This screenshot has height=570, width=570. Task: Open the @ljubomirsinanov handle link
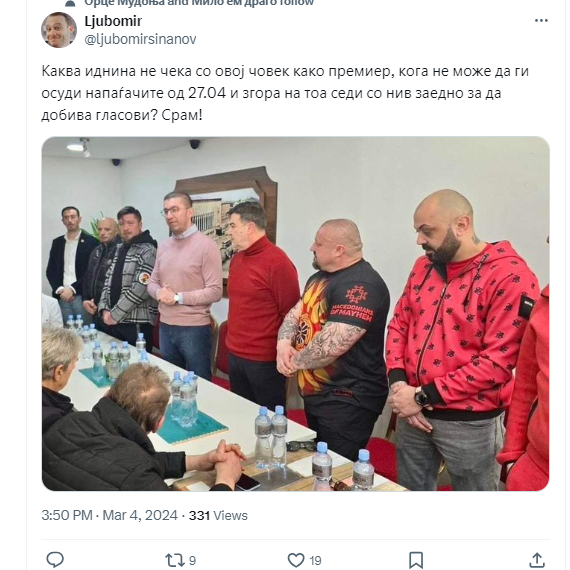tap(140, 39)
